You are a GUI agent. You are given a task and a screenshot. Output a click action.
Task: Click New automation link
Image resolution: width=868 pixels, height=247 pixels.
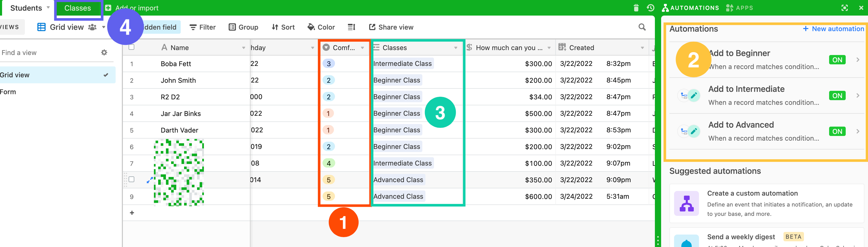(x=833, y=29)
